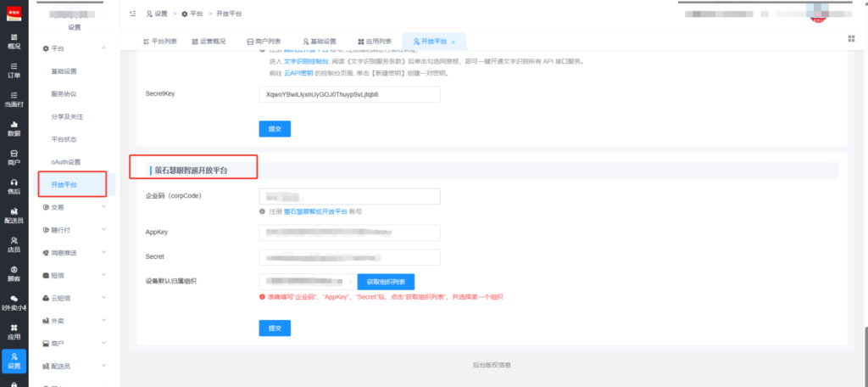Viewport: 868px width, 387px height.
Task: Click 提交 button under SecretKey
Action: click(x=275, y=129)
